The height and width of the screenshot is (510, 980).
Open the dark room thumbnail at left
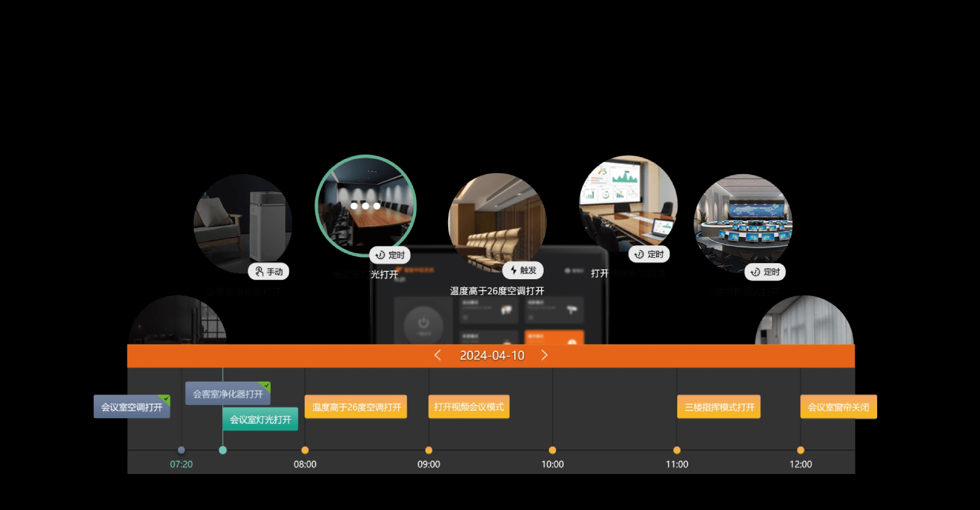click(177, 320)
